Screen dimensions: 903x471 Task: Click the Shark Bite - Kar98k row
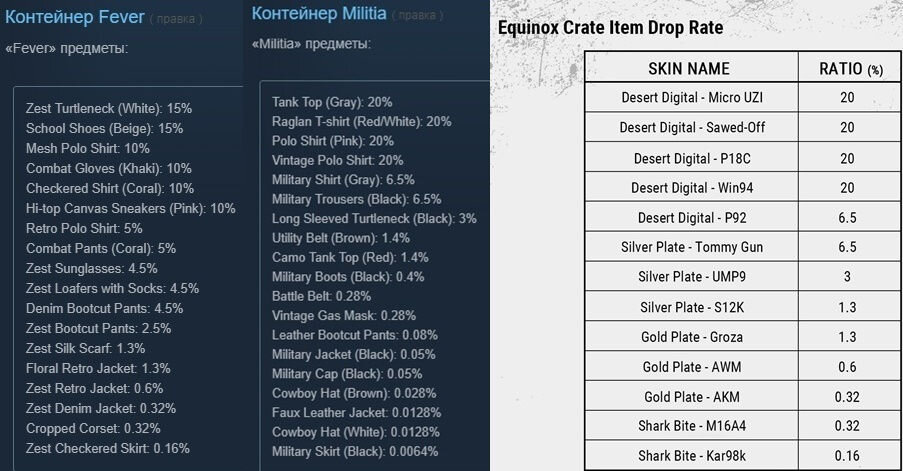pos(742,455)
